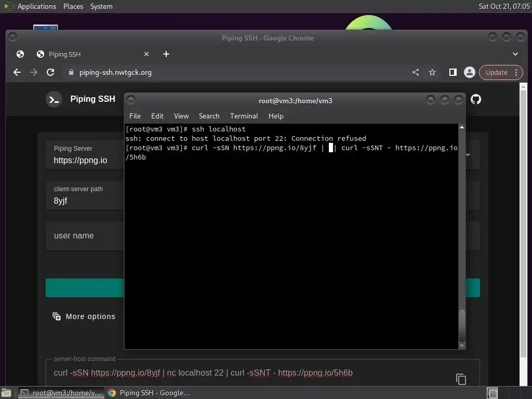Click workspace switcher at taskbar right

click(493, 393)
